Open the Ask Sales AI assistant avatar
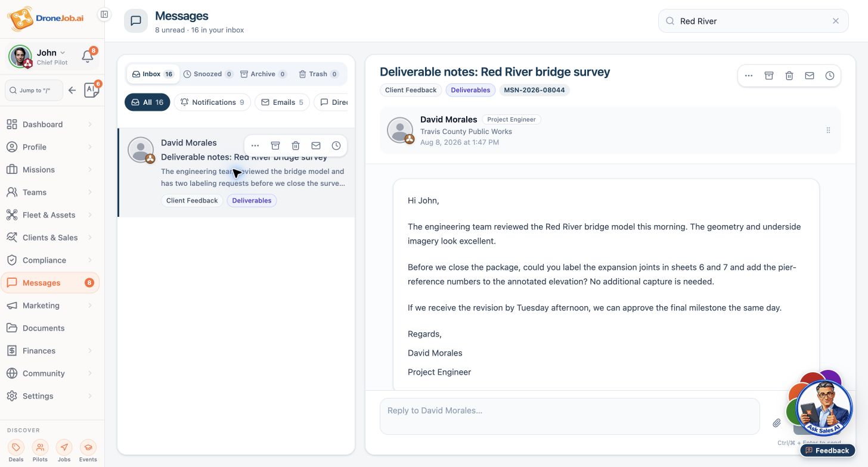The width and height of the screenshot is (868, 467). click(x=824, y=408)
